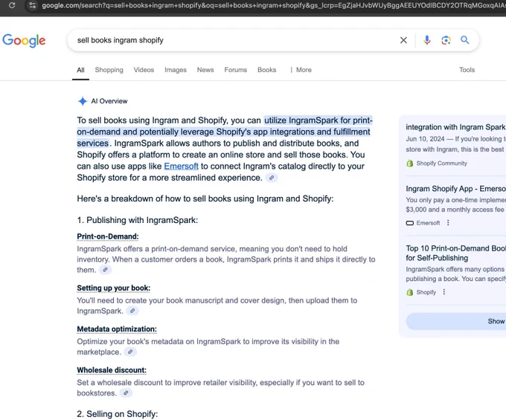The width and height of the screenshot is (506, 420).
Task: Click the Jun 10, 2024 date snippet
Action: pyautogui.click(x=426, y=139)
